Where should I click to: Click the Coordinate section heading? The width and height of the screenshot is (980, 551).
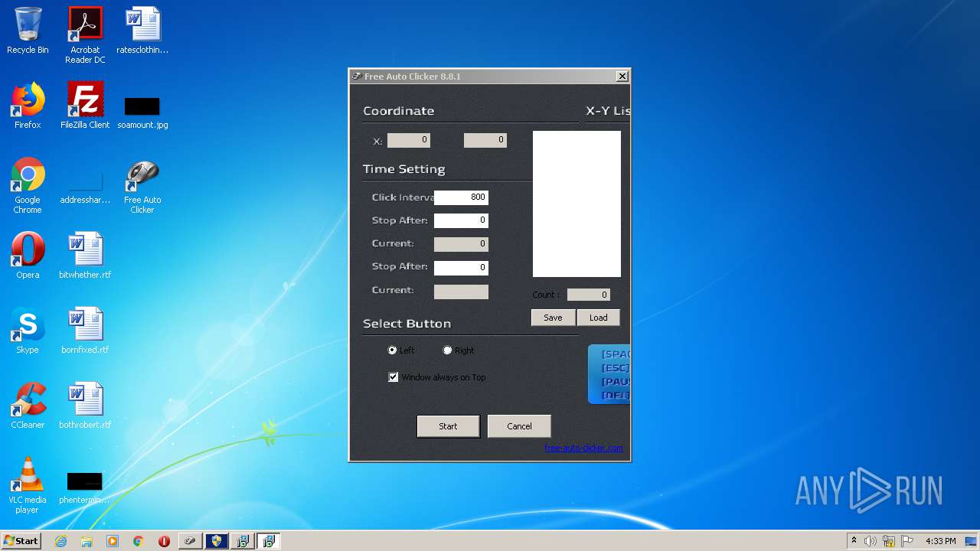coord(398,111)
